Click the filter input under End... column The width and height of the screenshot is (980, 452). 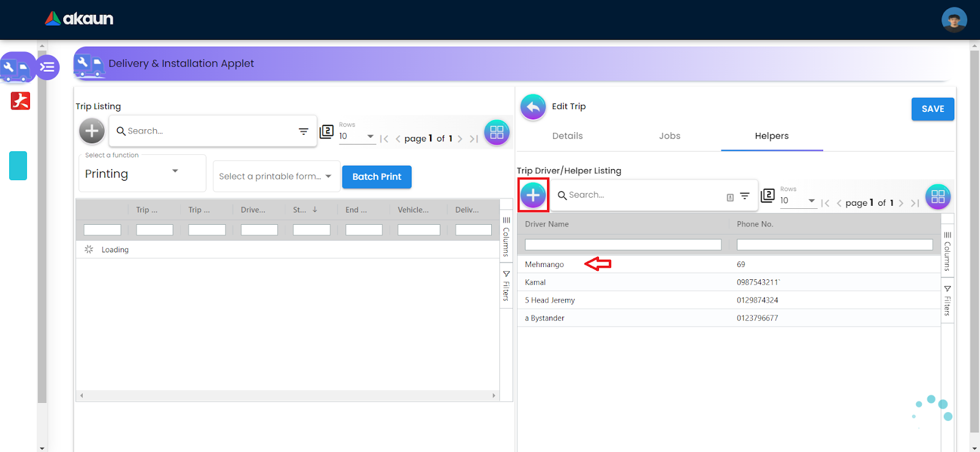pyautogui.click(x=364, y=230)
